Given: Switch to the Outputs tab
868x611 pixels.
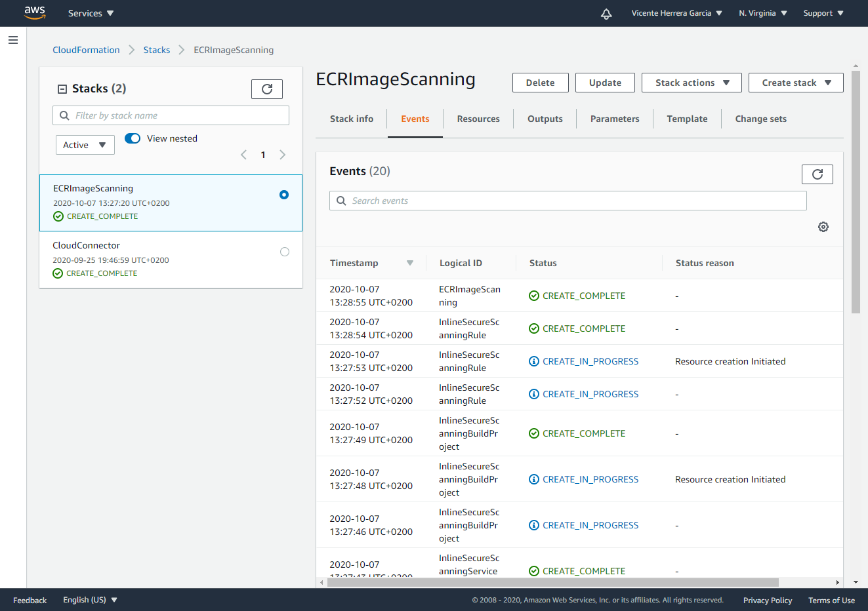Looking at the screenshot, I should [x=545, y=119].
